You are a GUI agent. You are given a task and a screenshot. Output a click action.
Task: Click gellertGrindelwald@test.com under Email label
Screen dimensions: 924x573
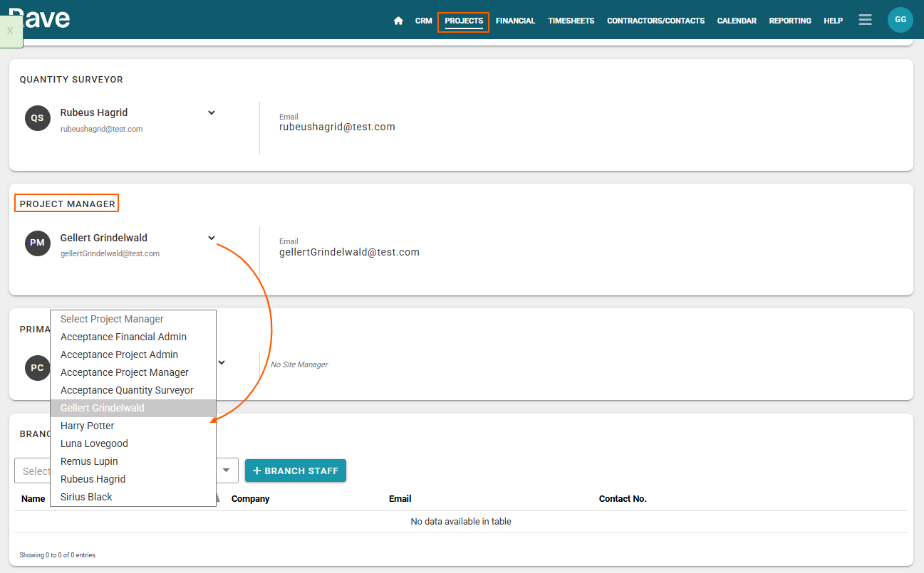(x=349, y=252)
